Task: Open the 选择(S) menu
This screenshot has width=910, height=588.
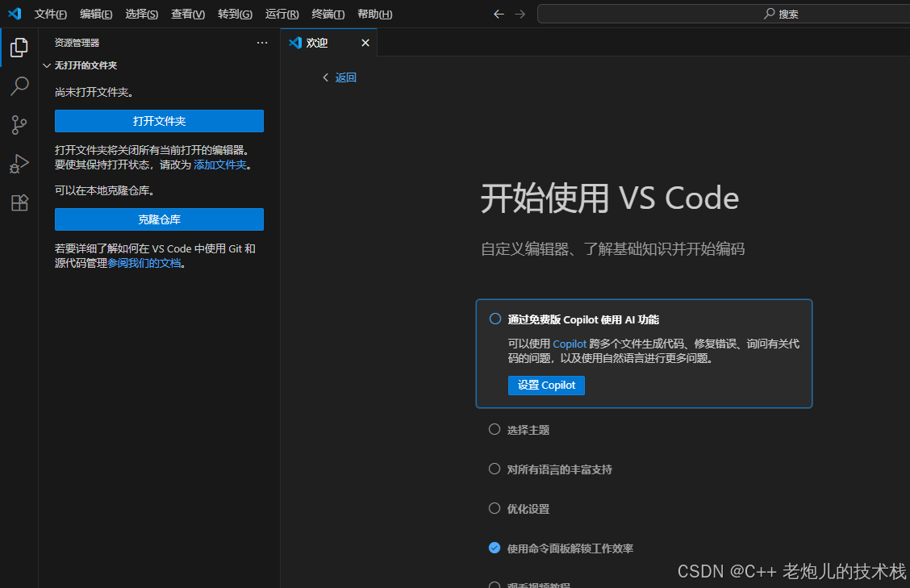Action: point(142,14)
